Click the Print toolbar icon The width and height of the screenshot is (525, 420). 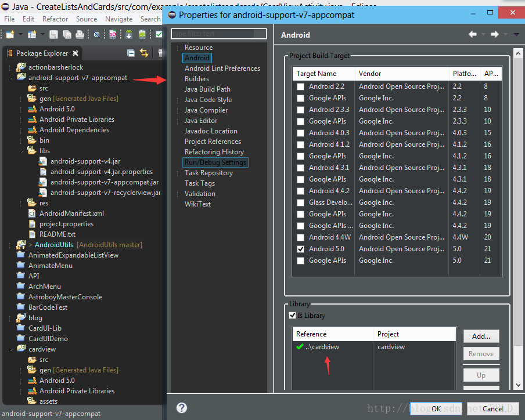point(80,34)
